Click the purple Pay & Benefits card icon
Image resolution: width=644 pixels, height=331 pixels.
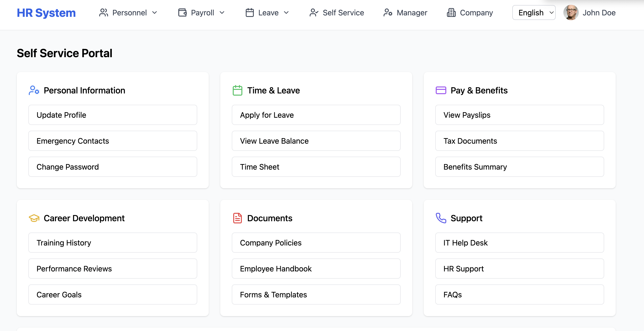[x=441, y=90]
